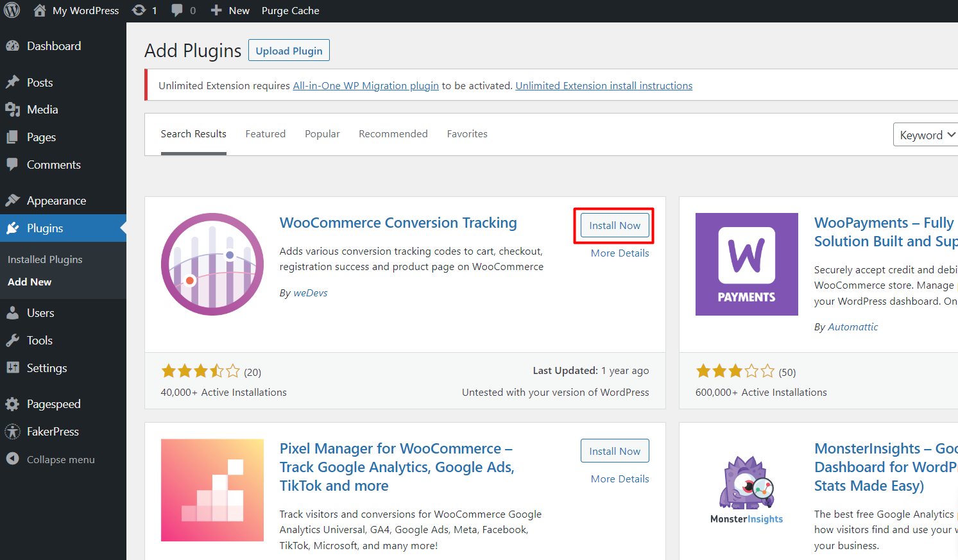
Task: Click the FakerPress icon
Action: coord(12,432)
